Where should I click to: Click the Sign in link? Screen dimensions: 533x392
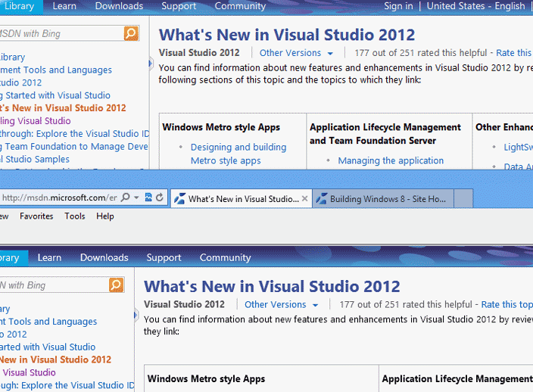[398, 6]
